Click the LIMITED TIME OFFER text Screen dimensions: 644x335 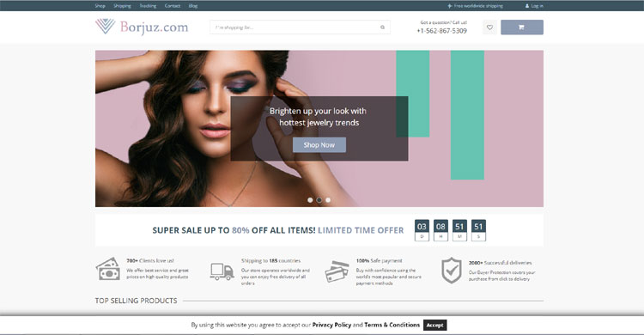pos(361,230)
